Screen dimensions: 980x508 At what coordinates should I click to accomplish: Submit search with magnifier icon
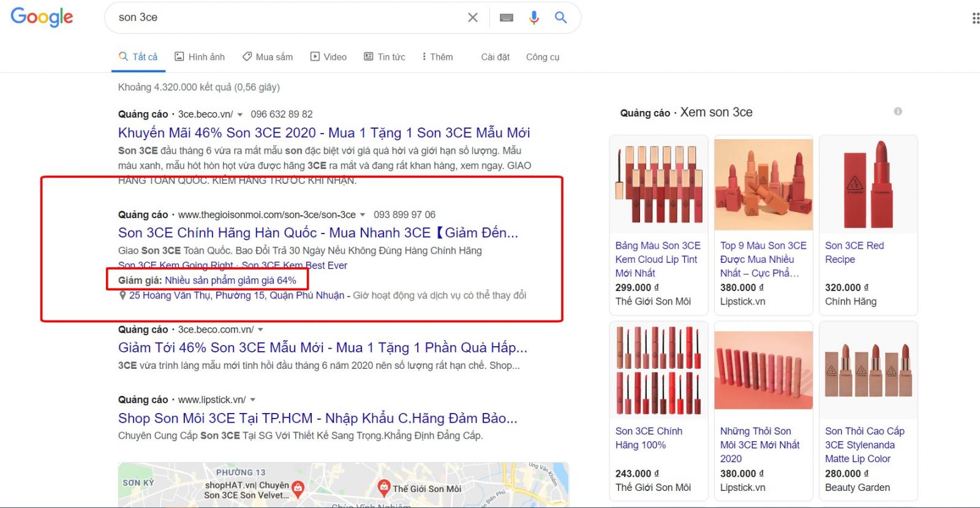(x=561, y=18)
